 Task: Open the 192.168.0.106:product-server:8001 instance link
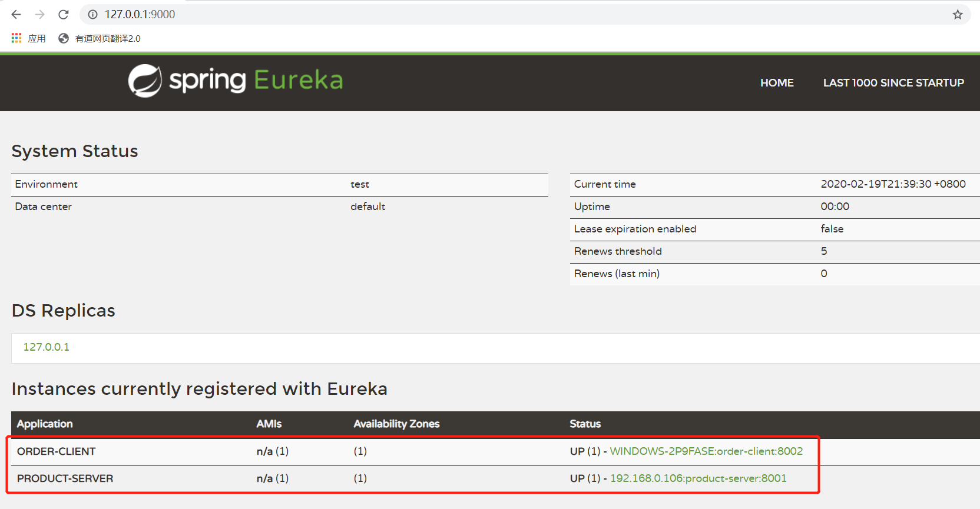click(x=698, y=478)
